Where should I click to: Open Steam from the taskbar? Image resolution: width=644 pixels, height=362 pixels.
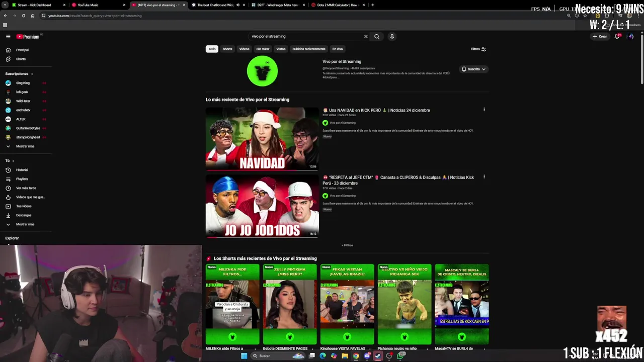[378, 356]
